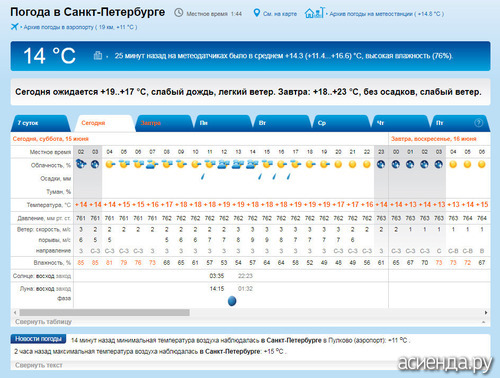Click the airplane airport archive icon
Screen dimensions: 500x378
(x=14, y=27)
